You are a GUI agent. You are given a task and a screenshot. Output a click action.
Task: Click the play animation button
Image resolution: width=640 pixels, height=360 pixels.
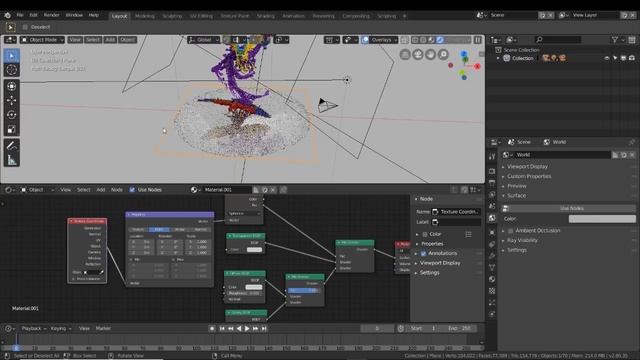[247, 329]
